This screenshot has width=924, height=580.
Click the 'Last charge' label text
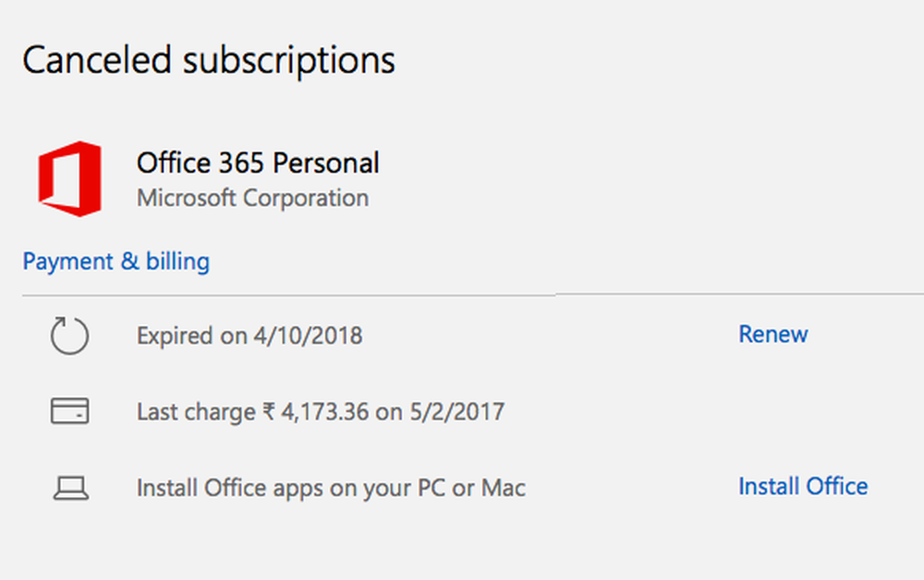[x=193, y=411]
